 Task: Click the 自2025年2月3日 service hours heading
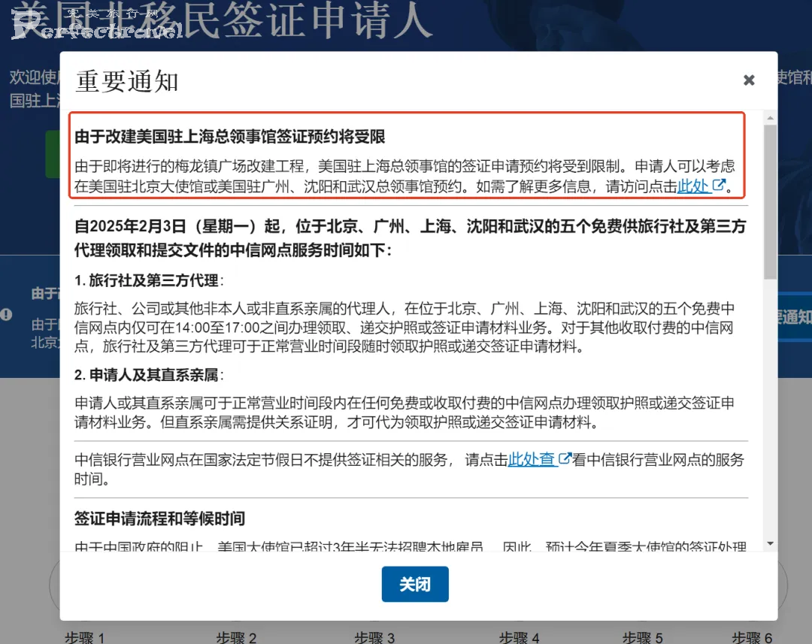(x=411, y=238)
